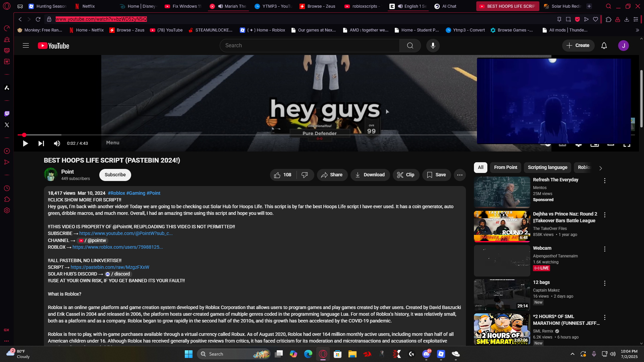
Task: Go to the YouTube home logo
Action: coord(54,46)
